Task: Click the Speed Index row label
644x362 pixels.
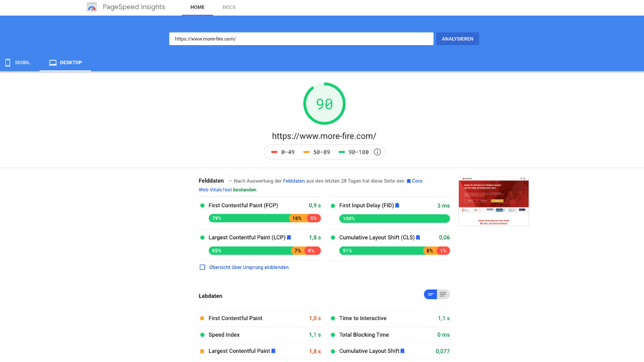Action: pyautogui.click(x=224, y=335)
